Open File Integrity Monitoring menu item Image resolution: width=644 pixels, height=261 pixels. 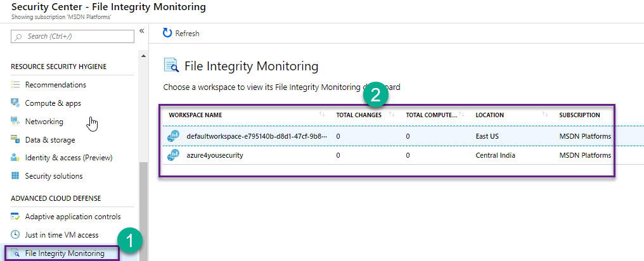click(x=65, y=253)
